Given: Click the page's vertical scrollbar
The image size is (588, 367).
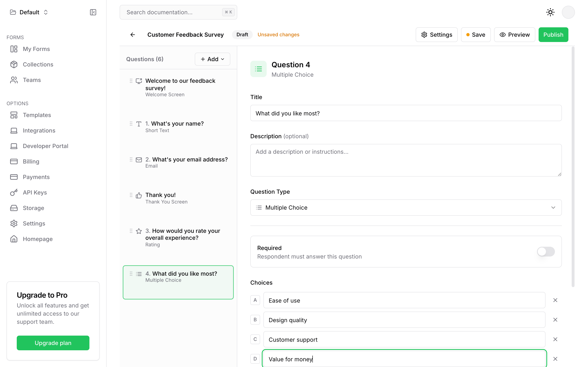Looking at the screenshot, I should (x=573, y=167).
